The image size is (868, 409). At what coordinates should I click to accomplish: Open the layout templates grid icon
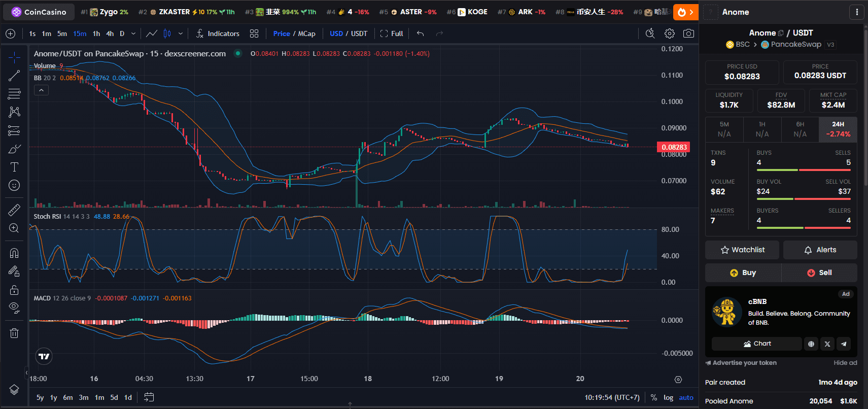(254, 33)
